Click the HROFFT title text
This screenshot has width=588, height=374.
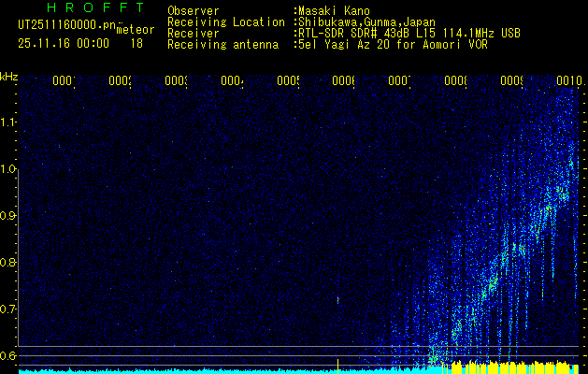coord(96,7)
